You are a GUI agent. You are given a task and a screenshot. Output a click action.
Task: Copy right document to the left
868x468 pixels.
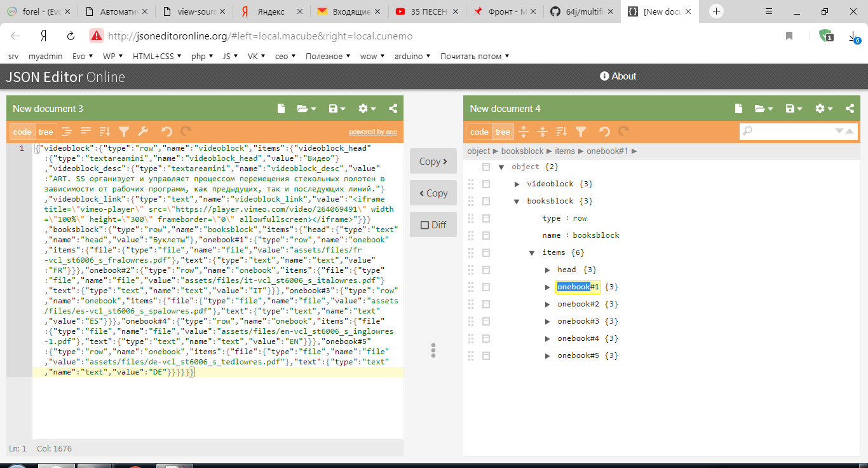coord(433,193)
